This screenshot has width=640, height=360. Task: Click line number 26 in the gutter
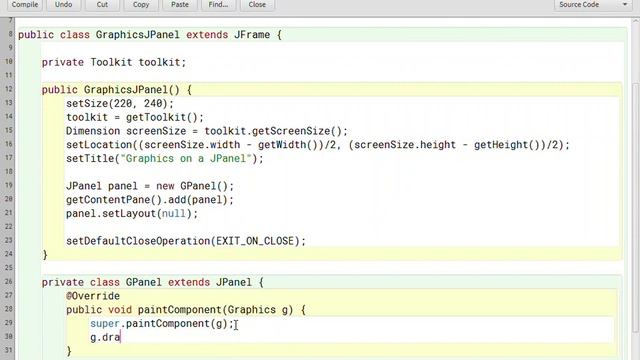[9, 282]
